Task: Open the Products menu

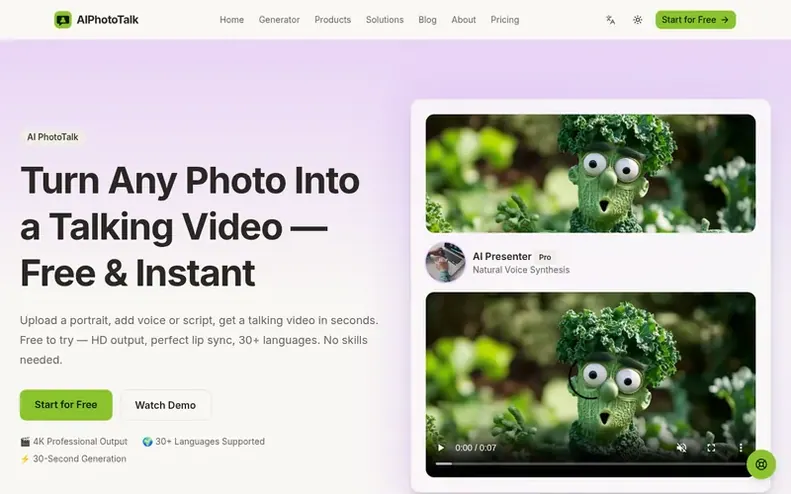Action: coord(332,20)
